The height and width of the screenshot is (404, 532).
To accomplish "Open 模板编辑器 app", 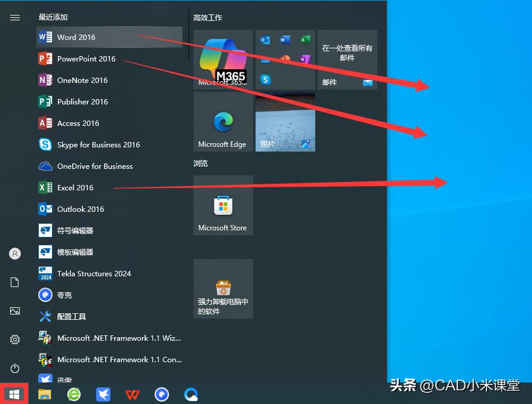I will pos(109,252).
